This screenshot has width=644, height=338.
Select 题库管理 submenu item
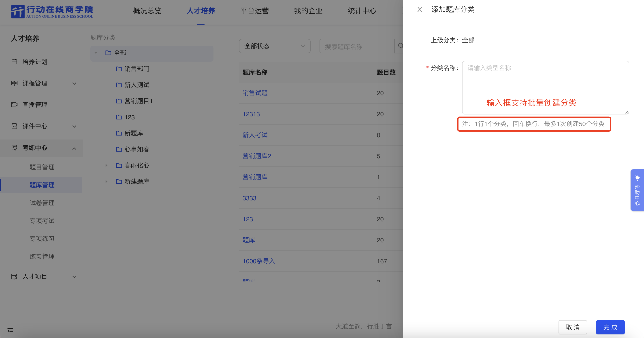[42, 185]
